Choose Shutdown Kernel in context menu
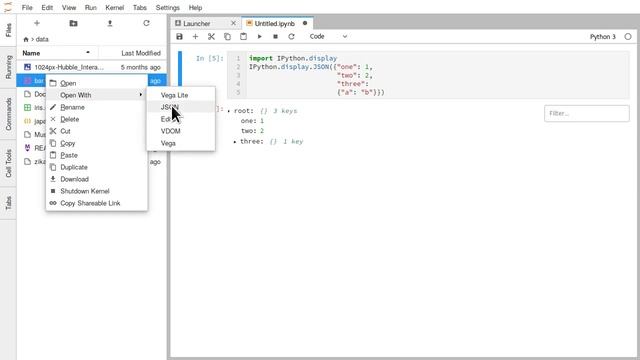 tap(97, 191)
